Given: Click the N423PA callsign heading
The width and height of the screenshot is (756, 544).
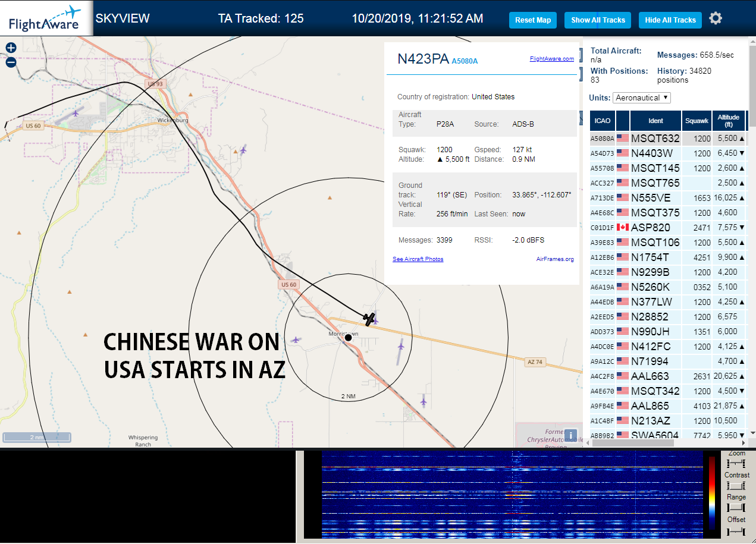Looking at the screenshot, I should pyautogui.click(x=423, y=58).
